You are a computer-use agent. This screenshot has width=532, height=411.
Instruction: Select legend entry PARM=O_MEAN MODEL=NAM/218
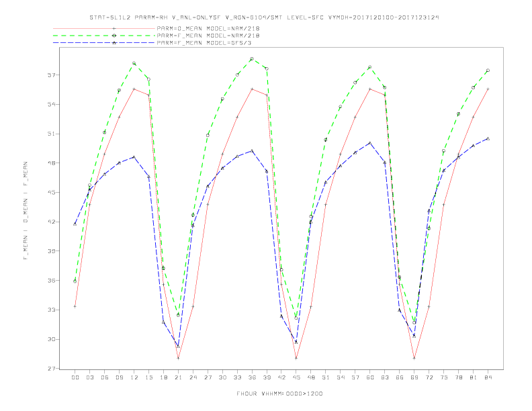pyautogui.click(x=208, y=28)
